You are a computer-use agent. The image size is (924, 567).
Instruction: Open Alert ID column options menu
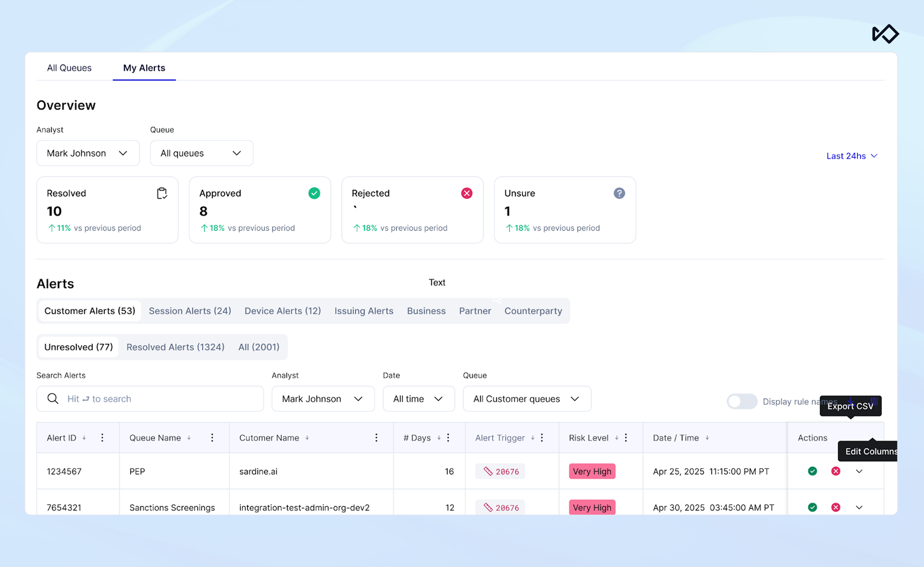102,438
